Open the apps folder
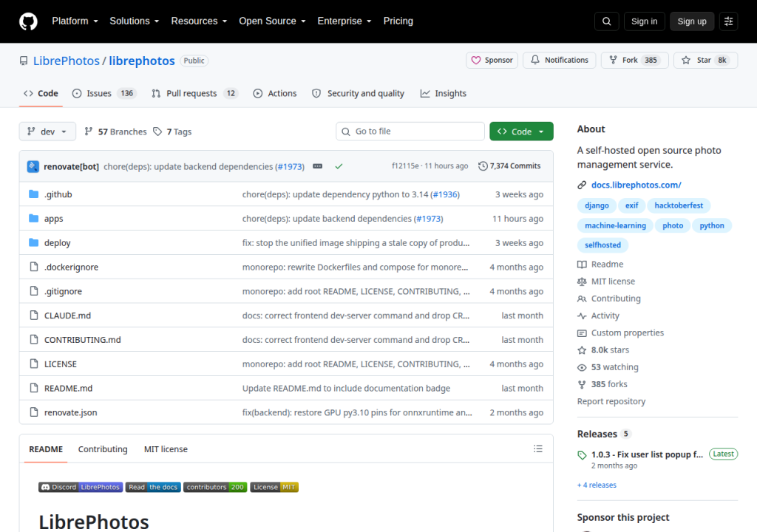 coord(53,219)
